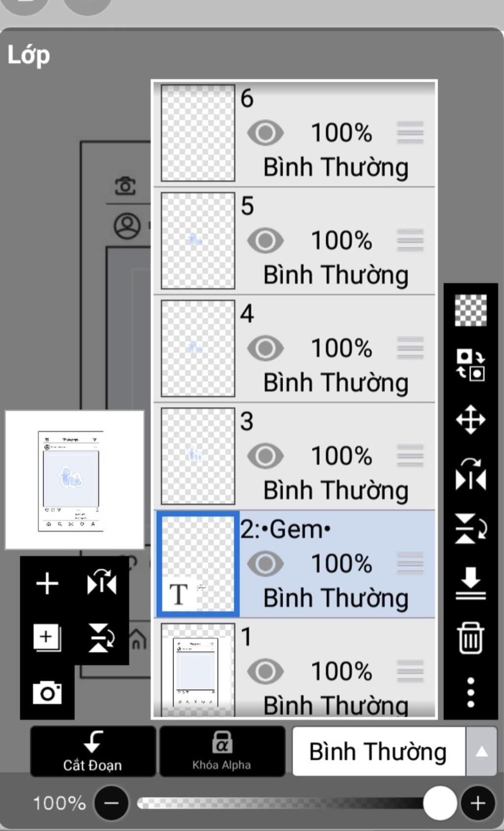
Task: Select layer 1 with the Instagram frame
Action: [x=294, y=668]
